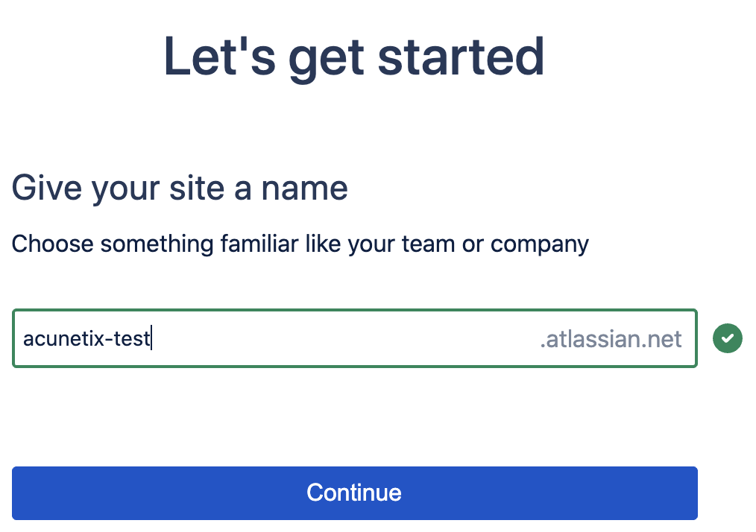The height and width of the screenshot is (532, 756).
Task: Select the site availability check indicator
Action: tap(727, 338)
